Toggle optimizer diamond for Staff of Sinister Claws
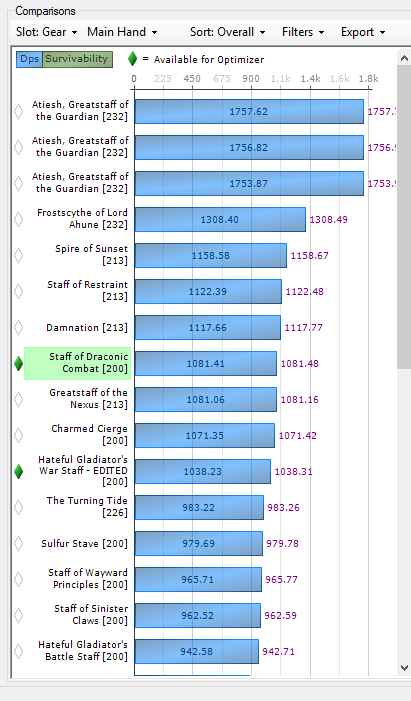411x701 pixels. click(18, 615)
